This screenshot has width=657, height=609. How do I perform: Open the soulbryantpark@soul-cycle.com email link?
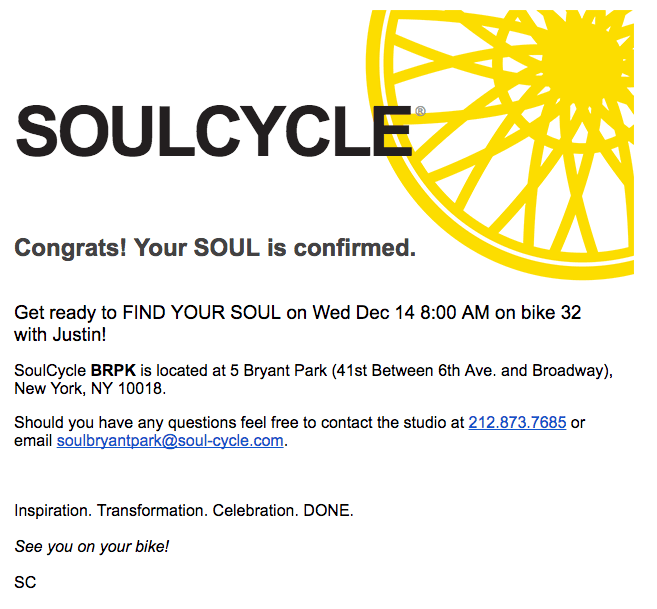coord(170,440)
